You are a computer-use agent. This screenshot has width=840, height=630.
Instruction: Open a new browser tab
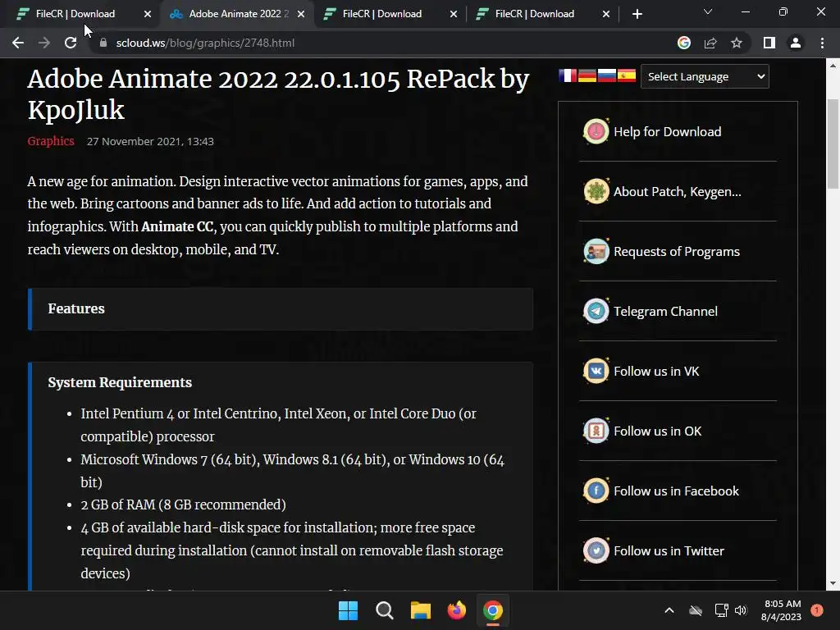pyautogui.click(x=637, y=14)
